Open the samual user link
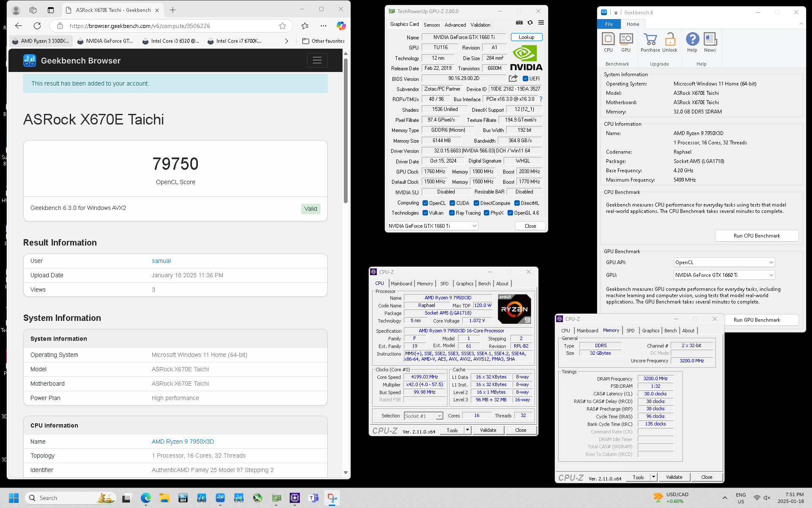Image resolution: width=812 pixels, height=508 pixels. 161,261
